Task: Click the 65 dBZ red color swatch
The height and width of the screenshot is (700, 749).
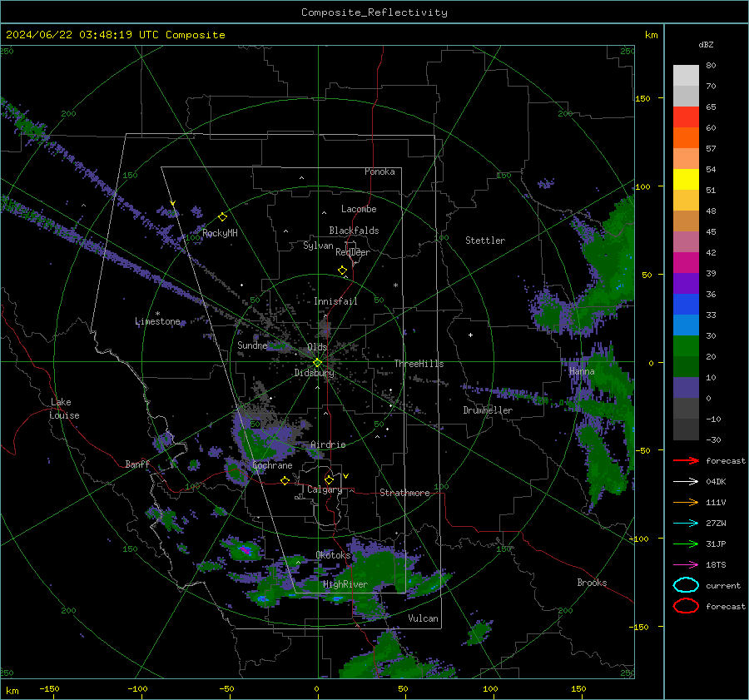Action: coord(686,117)
